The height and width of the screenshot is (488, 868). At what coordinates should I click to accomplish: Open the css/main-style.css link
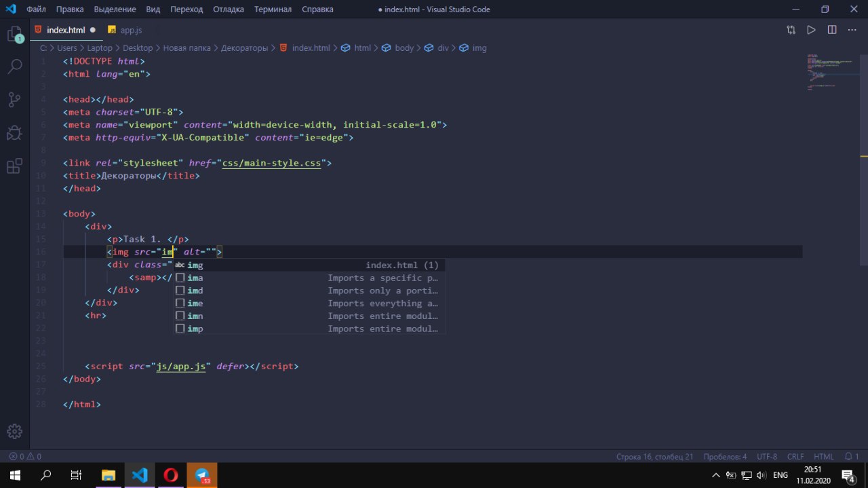pos(272,163)
